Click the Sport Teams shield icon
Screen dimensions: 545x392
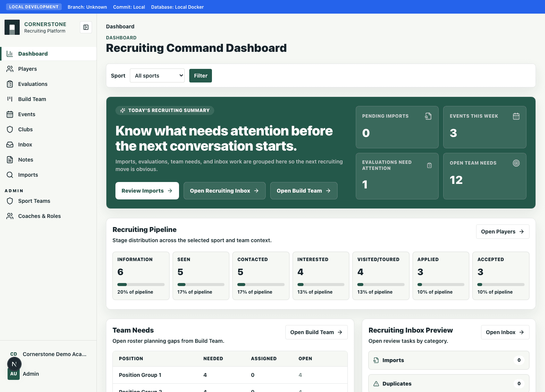tap(10, 201)
